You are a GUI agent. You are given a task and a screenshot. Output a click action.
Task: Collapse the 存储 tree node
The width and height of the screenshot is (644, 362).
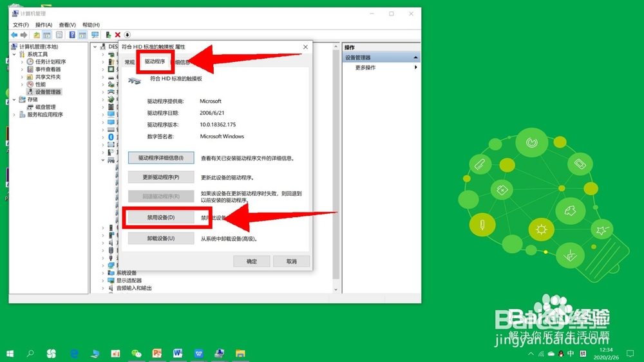[x=14, y=99]
